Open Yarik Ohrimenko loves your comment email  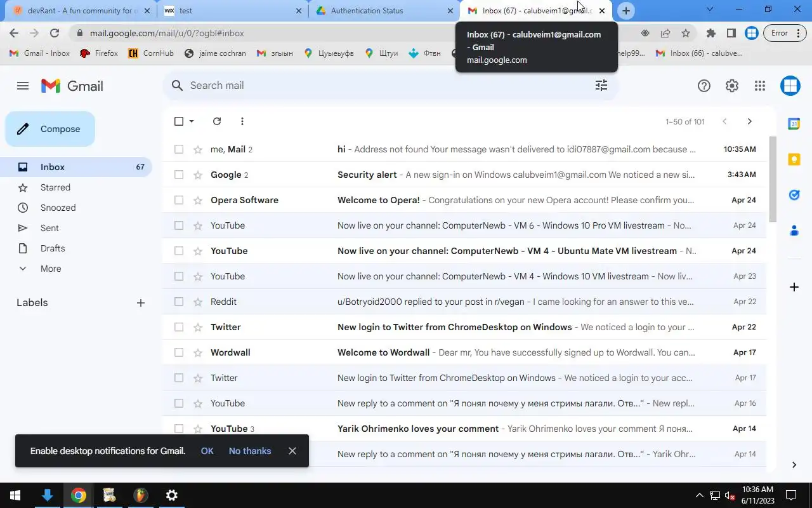(x=464, y=429)
